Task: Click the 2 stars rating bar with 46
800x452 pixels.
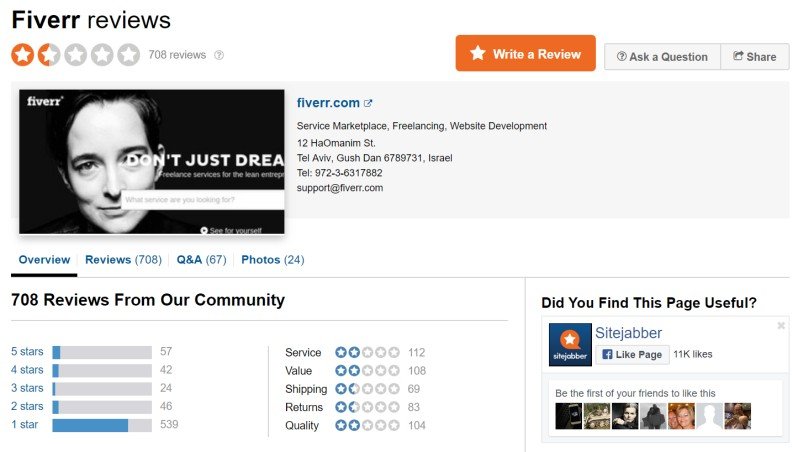Action: [x=102, y=407]
